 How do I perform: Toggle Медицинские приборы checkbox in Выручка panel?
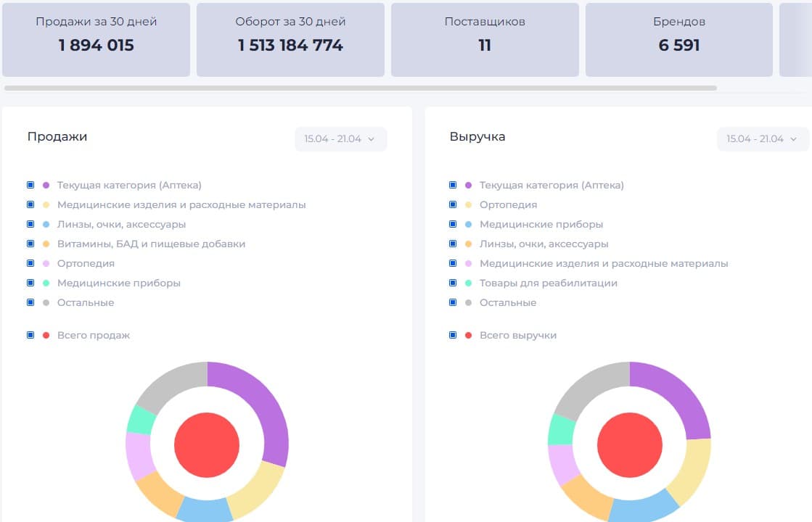tap(453, 224)
